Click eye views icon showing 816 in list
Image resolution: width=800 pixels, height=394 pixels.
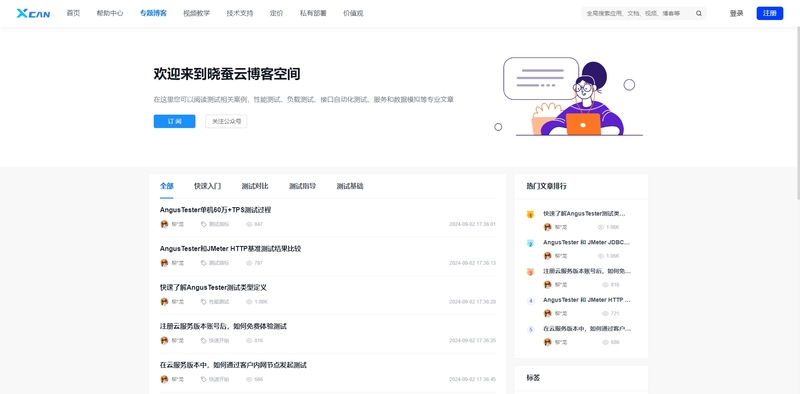249,340
